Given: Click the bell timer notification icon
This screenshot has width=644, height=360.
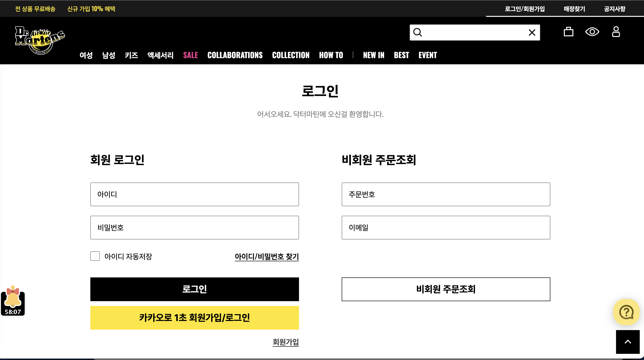Looking at the screenshot, I should pos(13,300).
